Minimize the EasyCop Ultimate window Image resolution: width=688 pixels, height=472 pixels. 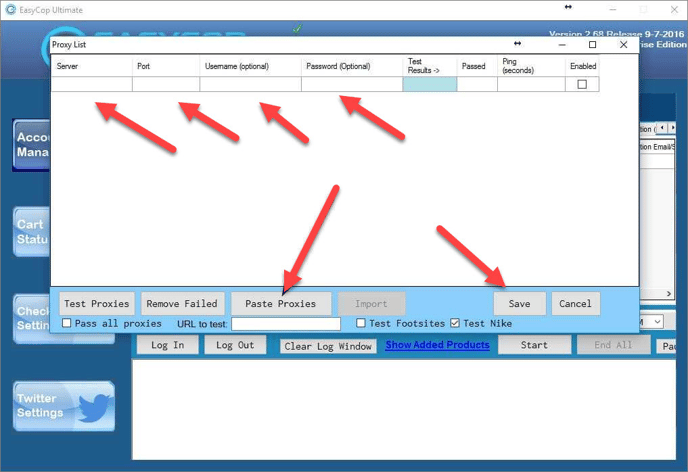(x=613, y=9)
